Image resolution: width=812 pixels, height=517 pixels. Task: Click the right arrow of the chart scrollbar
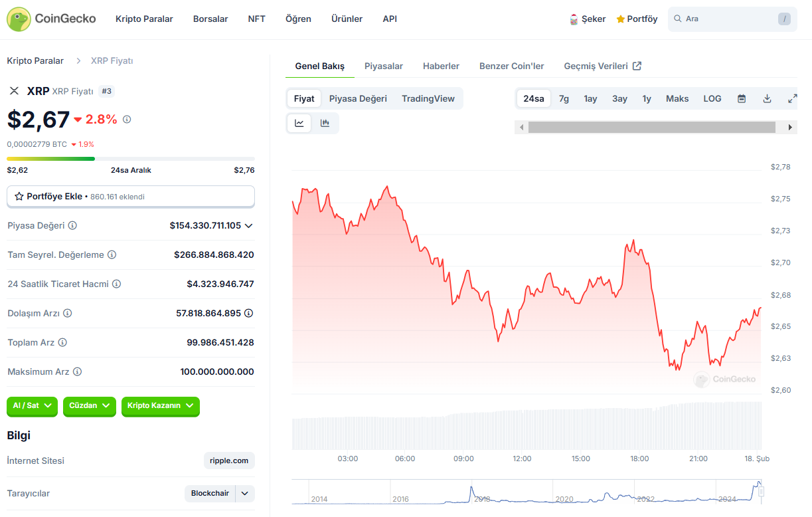(790, 127)
